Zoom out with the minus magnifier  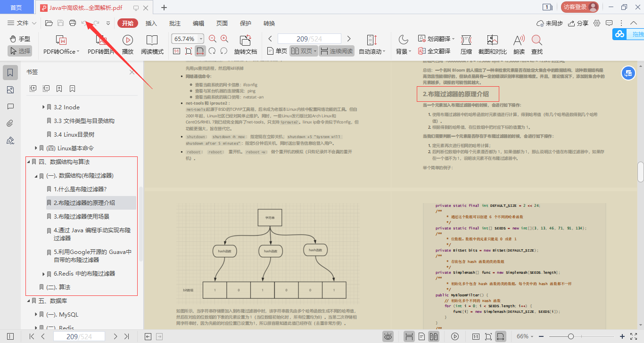click(x=213, y=39)
